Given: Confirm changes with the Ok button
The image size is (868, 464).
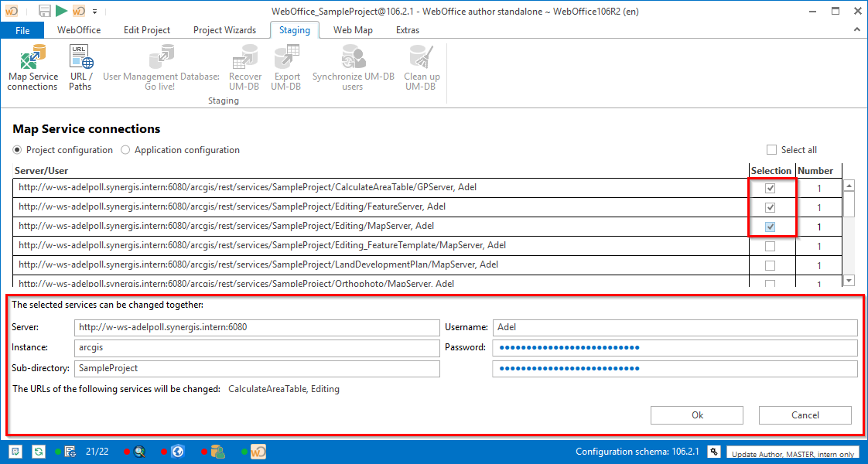Looking at the screenshot, I should (x=695, y=415).
